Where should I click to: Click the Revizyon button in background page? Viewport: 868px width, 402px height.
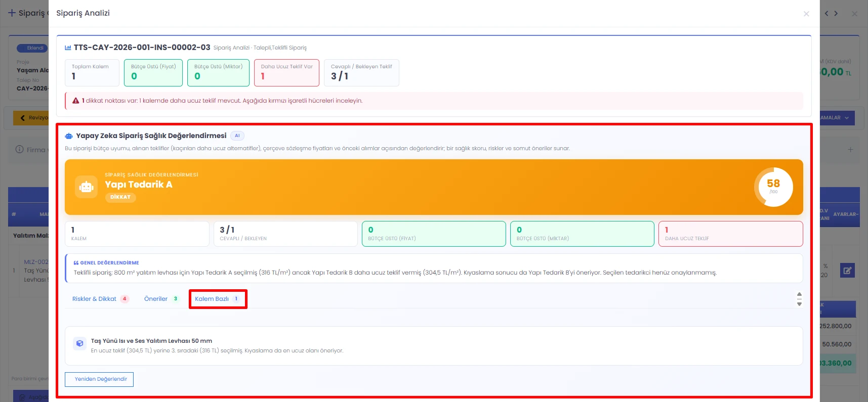31,118
